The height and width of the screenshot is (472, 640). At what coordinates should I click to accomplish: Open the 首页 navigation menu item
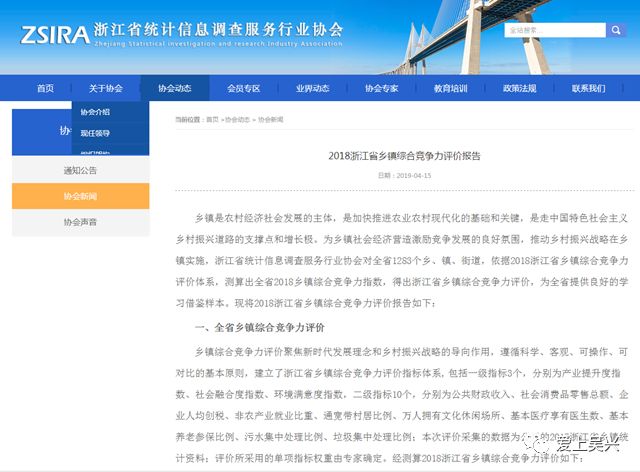[45, 88]
